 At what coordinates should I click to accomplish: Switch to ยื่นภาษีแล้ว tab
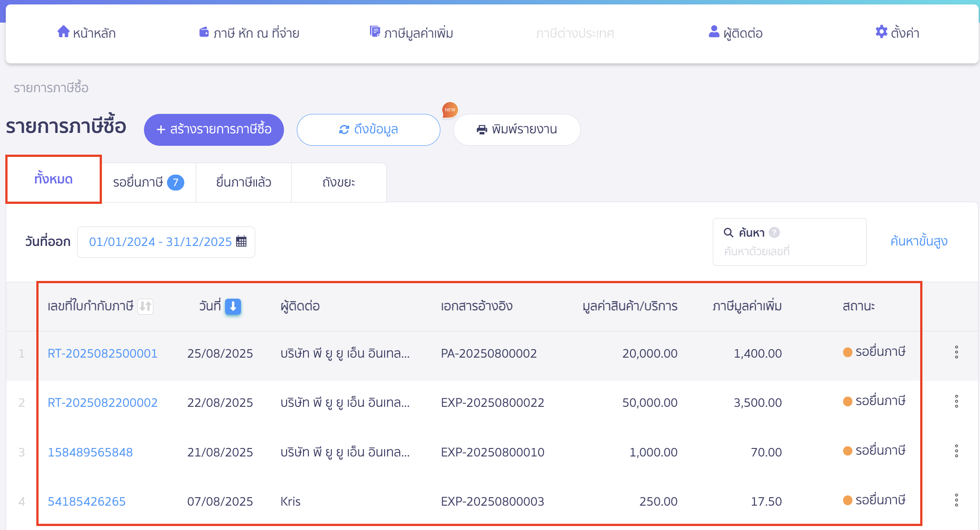[x=244, y=182]
